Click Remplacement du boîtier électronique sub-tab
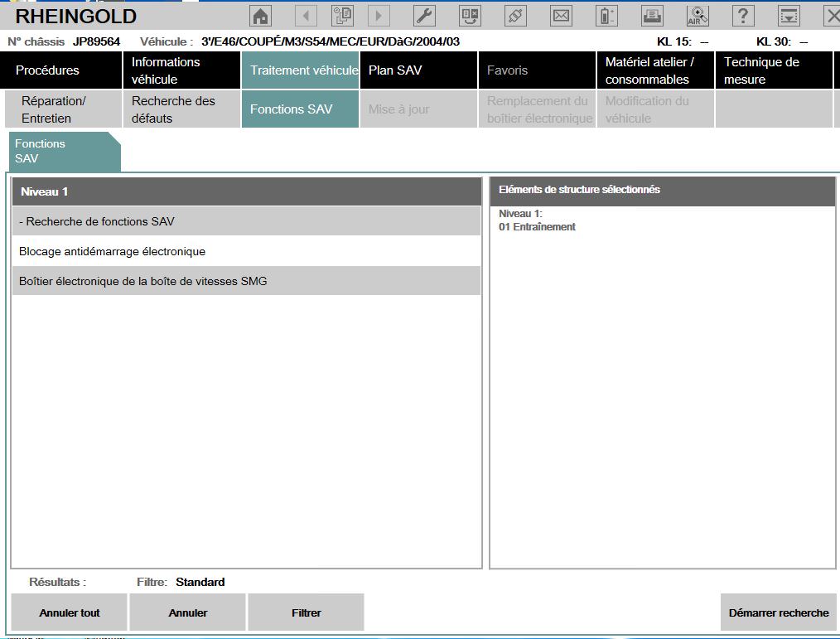The height and width of the screenshot is (639, 840). (537, 109)
